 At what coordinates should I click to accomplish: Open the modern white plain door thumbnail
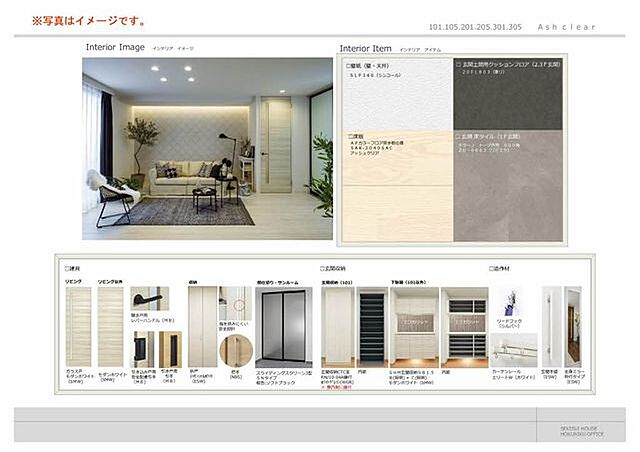[x=110, y=327]
